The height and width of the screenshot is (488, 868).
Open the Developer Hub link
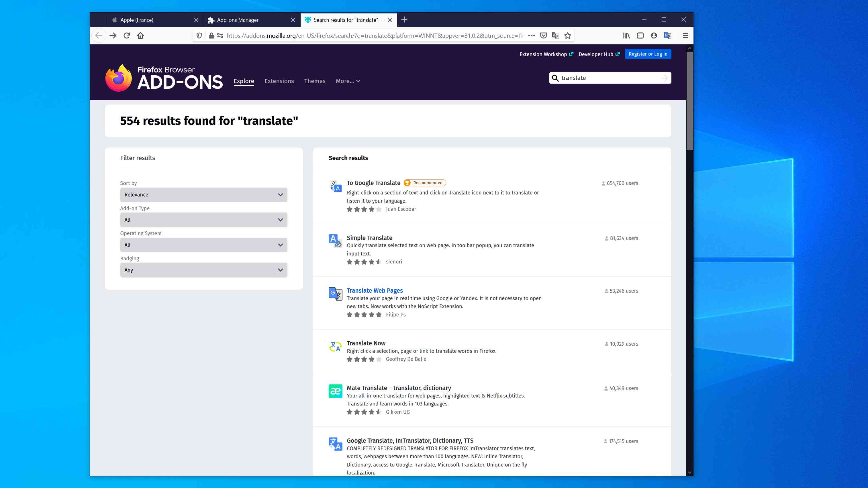coord(599,54)
